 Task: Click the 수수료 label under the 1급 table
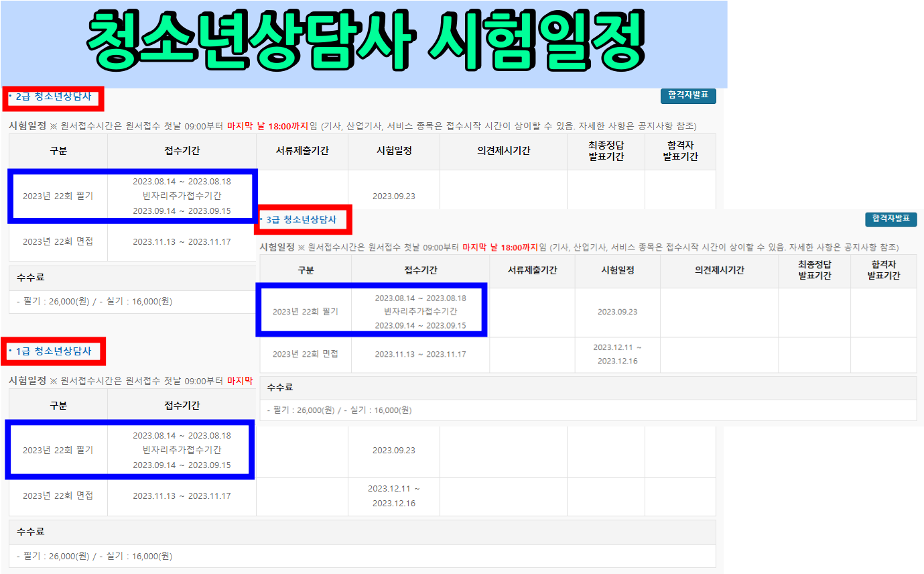tap(30, 532)
